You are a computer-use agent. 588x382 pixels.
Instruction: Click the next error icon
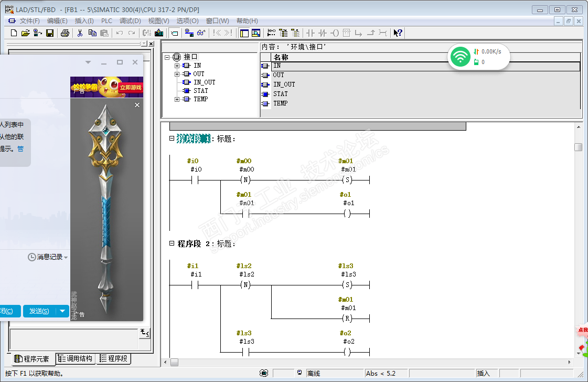(228, 33)
